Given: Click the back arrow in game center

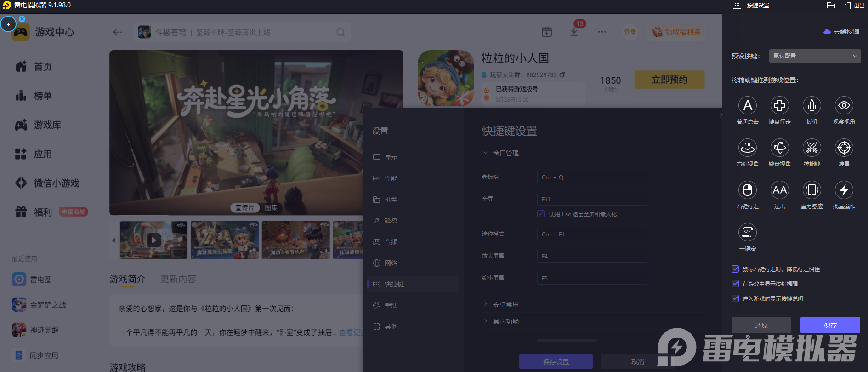Looking at the screenshot, I should pos(118,32).
